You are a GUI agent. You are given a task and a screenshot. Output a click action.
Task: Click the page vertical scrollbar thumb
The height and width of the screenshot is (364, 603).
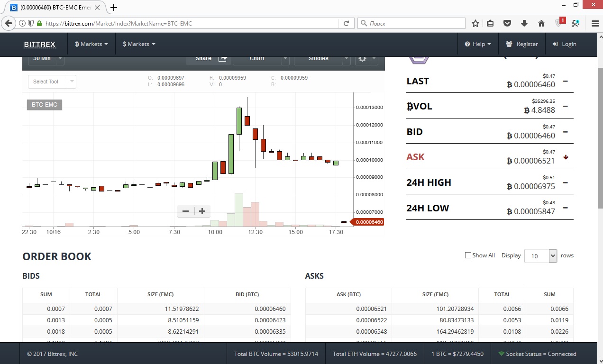(600, 137)
